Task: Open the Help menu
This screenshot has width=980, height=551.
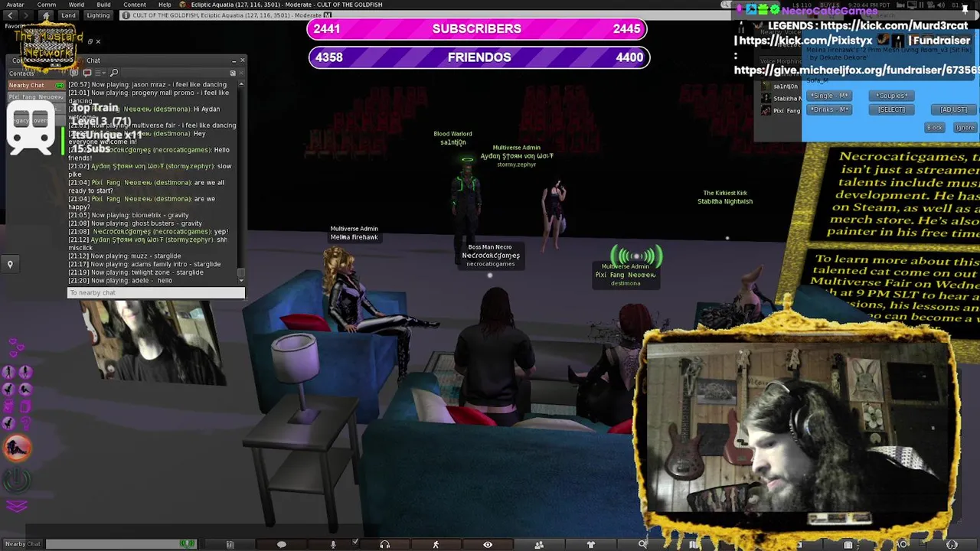Action: [x=165, y=5]
